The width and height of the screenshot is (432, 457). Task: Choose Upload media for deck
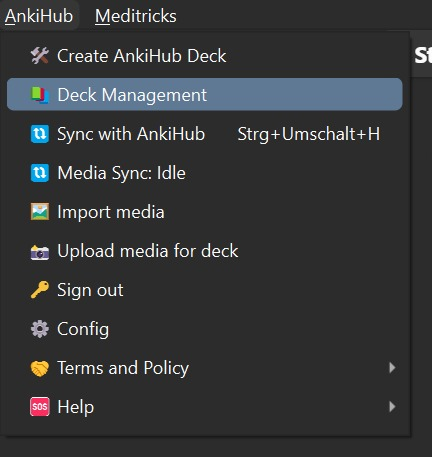tap(205, 251)
